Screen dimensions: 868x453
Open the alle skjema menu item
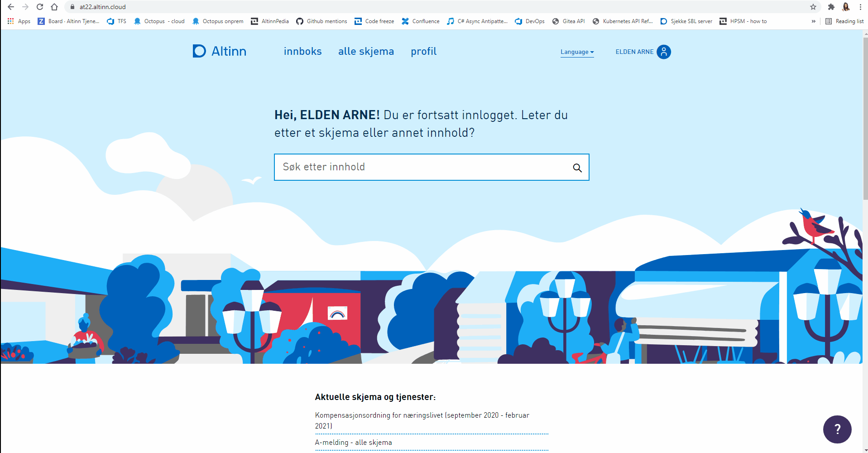(x=366, y=51)
